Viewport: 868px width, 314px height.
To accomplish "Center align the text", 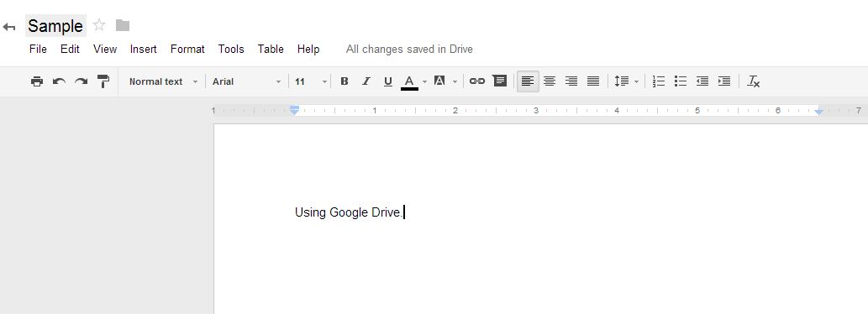I will point(550,81).
